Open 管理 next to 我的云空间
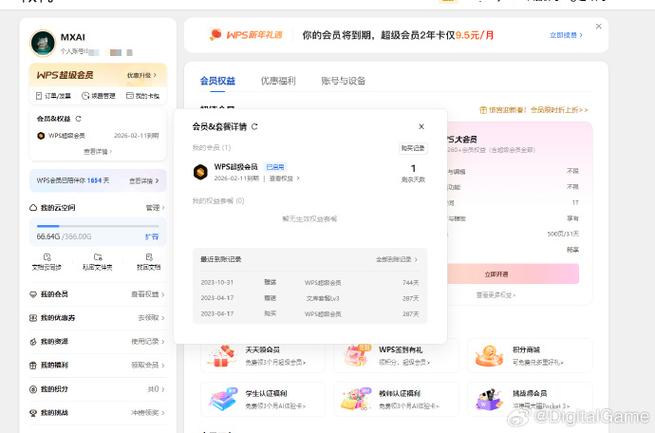The width and height of the screenshot is (655, 433). [155, 208]
